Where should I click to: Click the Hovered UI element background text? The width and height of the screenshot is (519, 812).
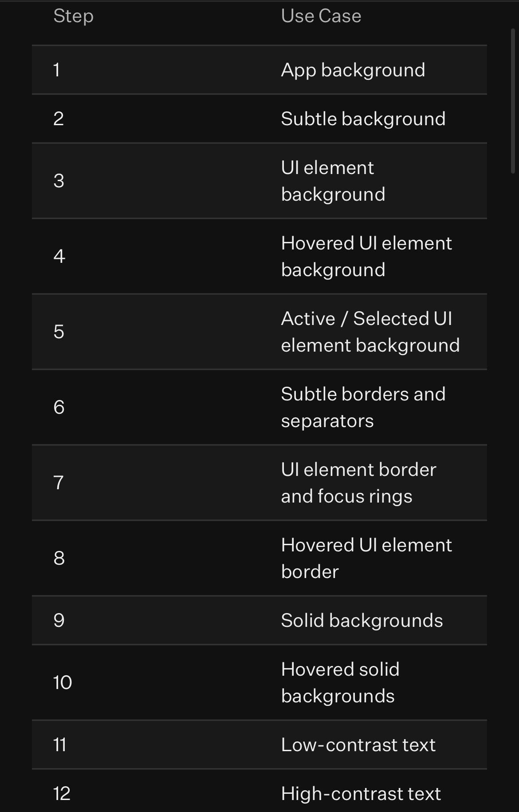[x=366, y=256]
